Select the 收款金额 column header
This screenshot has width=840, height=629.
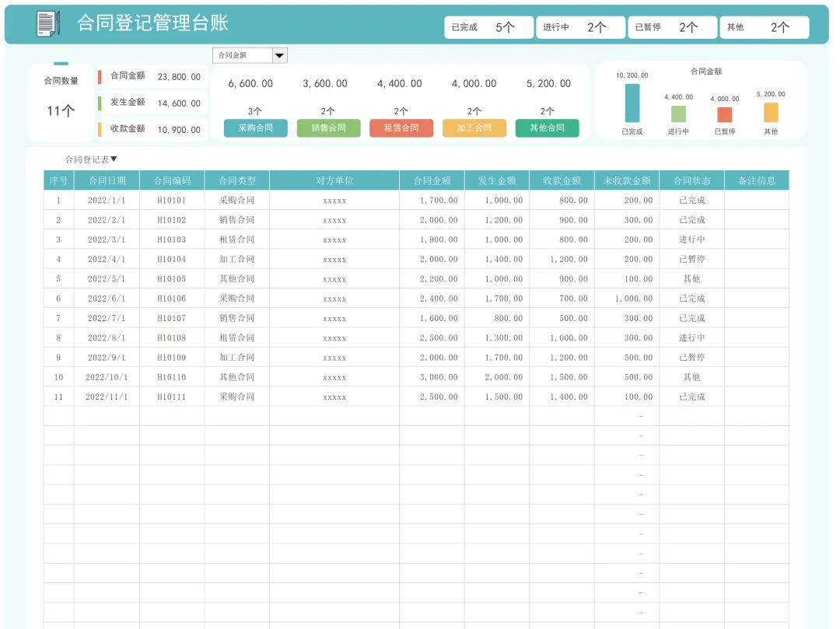click(562, 180)
